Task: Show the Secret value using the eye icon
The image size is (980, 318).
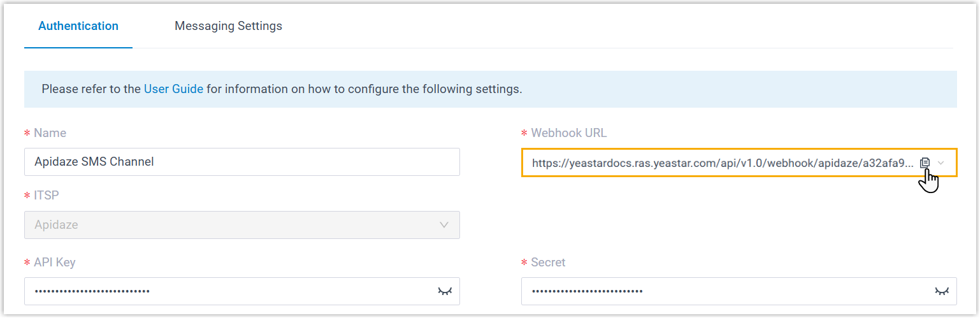Action: click(x=941, y=291)
